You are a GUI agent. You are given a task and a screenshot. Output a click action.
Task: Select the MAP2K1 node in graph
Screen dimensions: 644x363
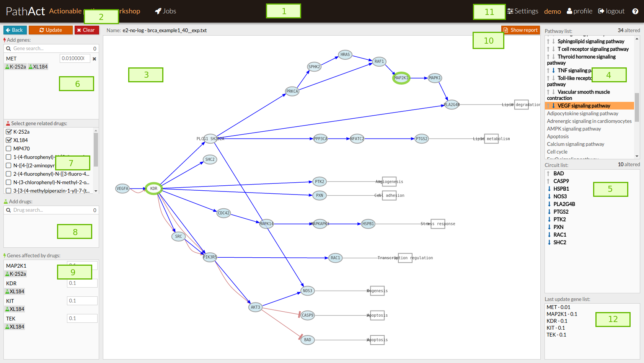(x=401, y=78)
